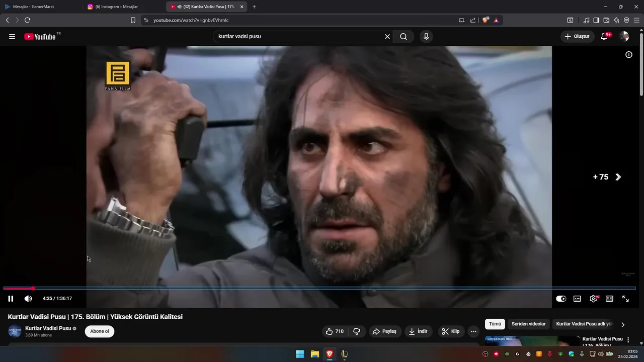This screenshot has height=362, width=644.
Task: Share this page from address bar
Action: click(473, 20)
